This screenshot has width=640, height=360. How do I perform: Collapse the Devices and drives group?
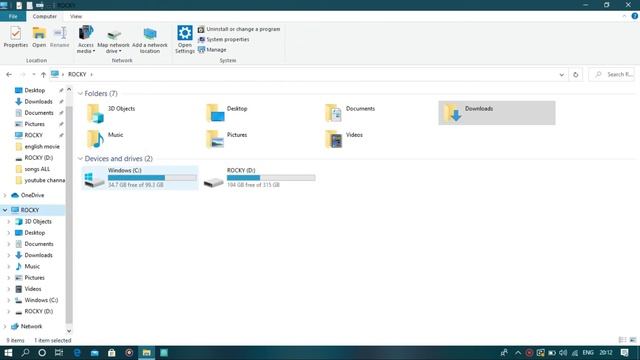pyautogui.click(x=80, y=159)
